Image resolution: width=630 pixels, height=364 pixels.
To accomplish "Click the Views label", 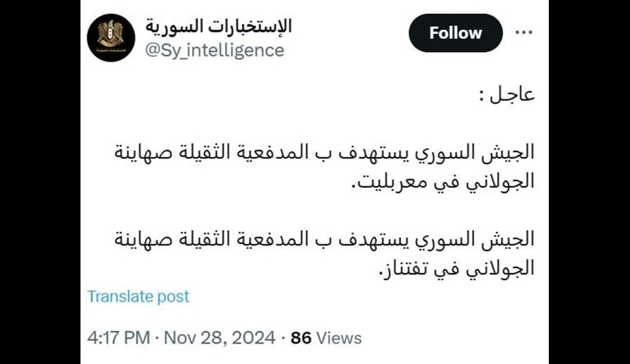I will click(x=339, y=338).
